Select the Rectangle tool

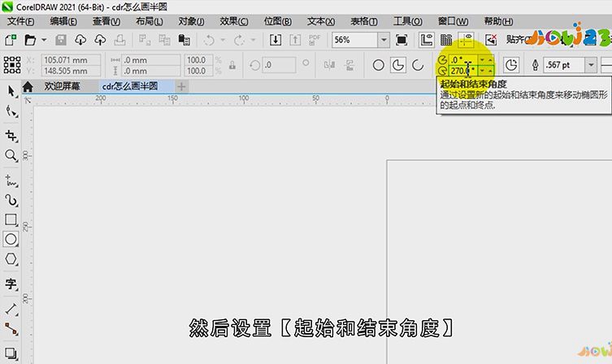point(11,219)
